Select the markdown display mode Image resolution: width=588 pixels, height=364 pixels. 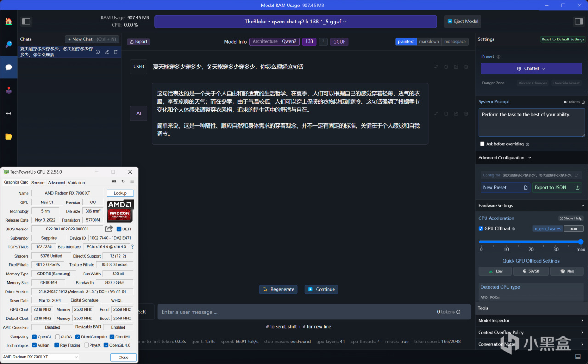429,42
